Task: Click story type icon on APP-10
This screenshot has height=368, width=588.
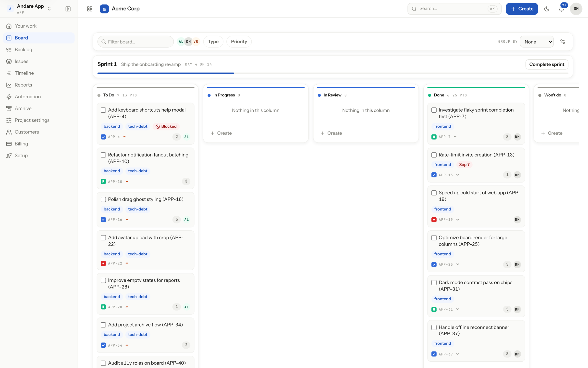Action: [x=103, y=182]
